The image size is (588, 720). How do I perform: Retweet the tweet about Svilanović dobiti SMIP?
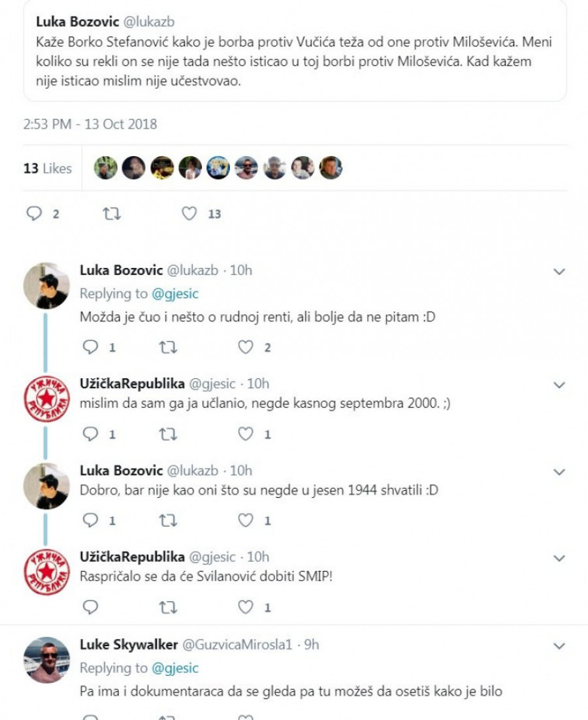click(x=167, y=608)
